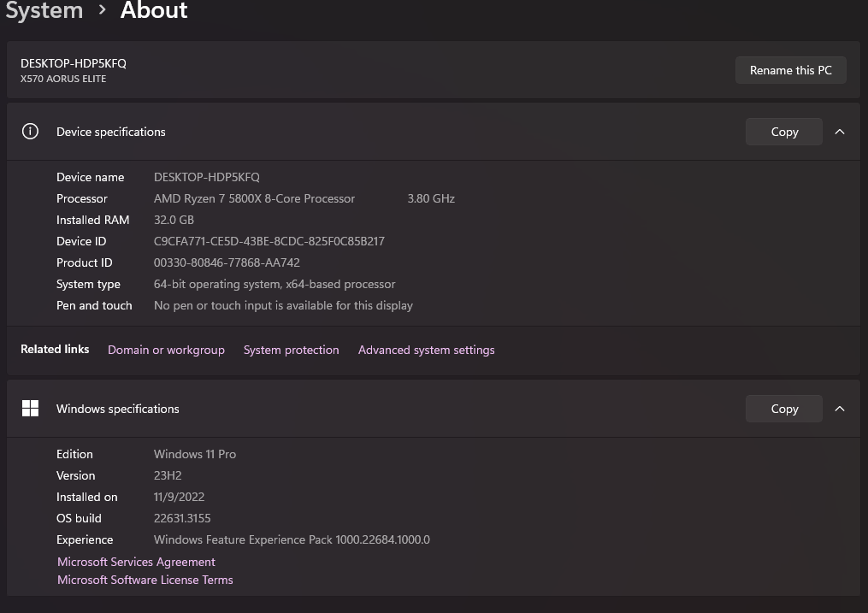Click Rename this PC button
The image size is (868, 613).
790,70
